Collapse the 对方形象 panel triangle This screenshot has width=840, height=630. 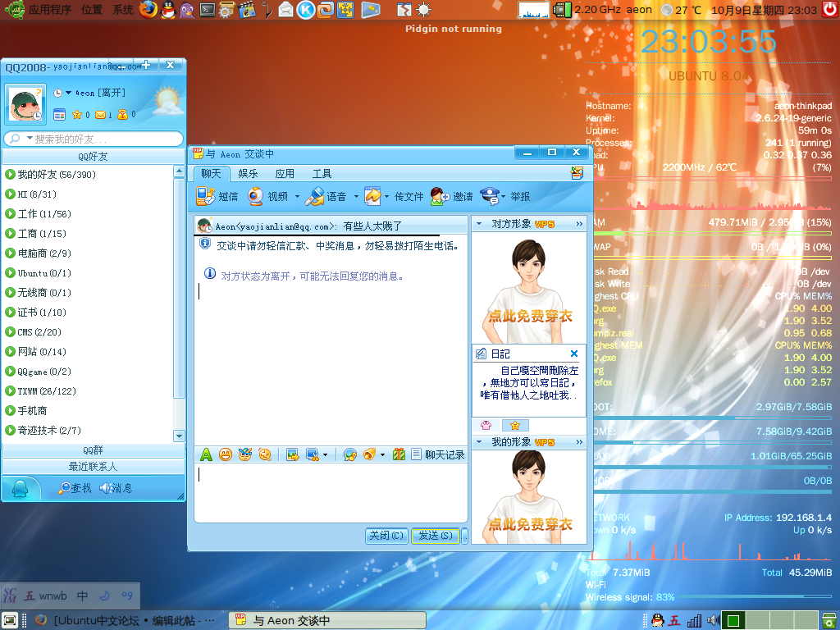[479, 224]
